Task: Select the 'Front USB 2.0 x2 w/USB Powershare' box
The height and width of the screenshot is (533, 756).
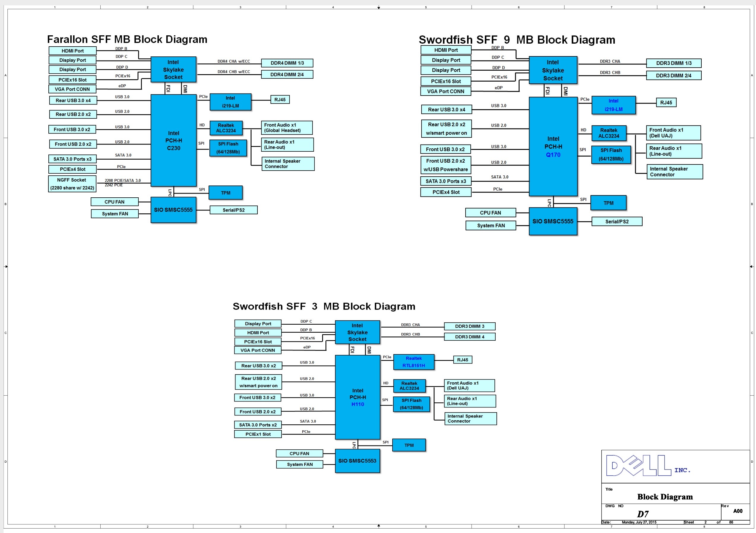Action: tap(446, 165)
